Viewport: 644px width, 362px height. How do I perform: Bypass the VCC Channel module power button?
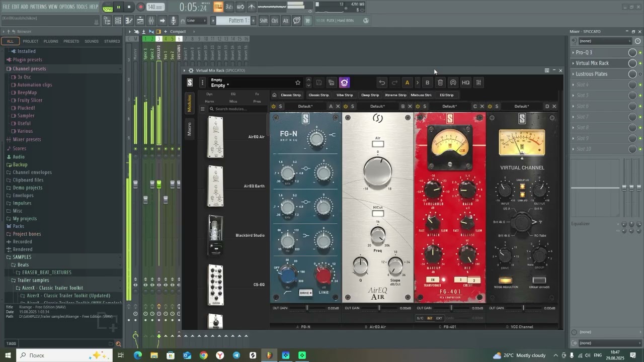click(490, 107)
